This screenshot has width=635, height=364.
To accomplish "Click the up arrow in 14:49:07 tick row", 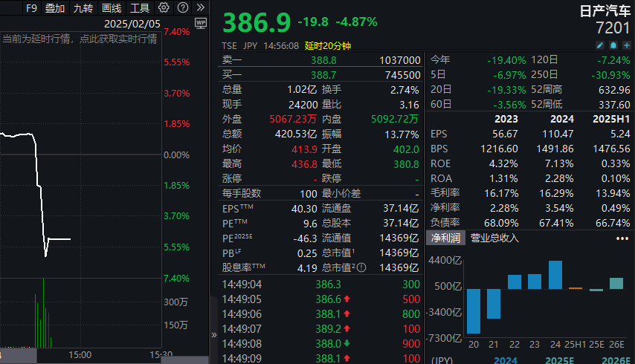I will (x=346, y=329).
